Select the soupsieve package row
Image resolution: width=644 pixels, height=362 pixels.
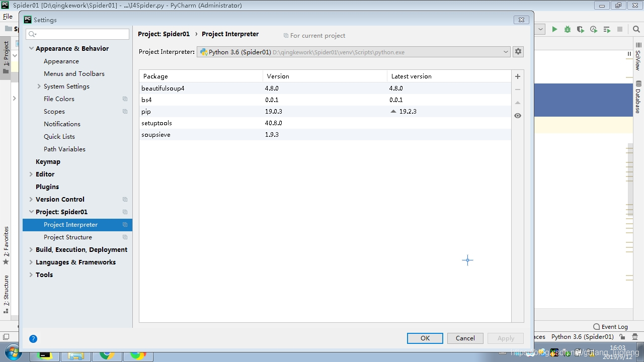[x=325, y=135]
